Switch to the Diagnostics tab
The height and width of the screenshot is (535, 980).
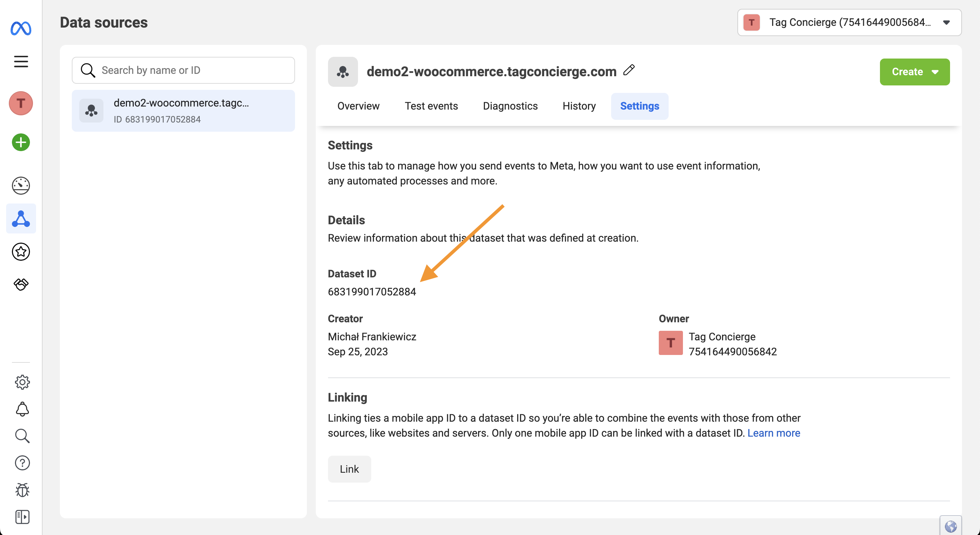coord(510,106)
